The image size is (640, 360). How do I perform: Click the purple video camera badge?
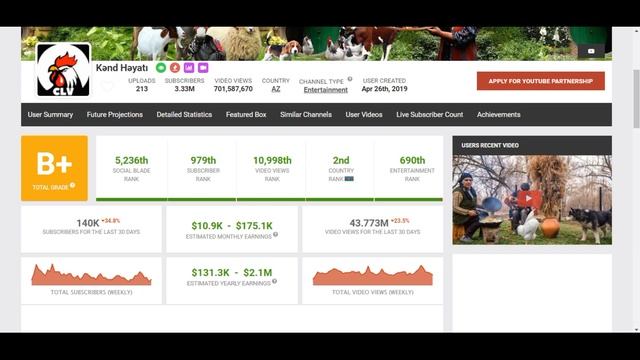203,68
